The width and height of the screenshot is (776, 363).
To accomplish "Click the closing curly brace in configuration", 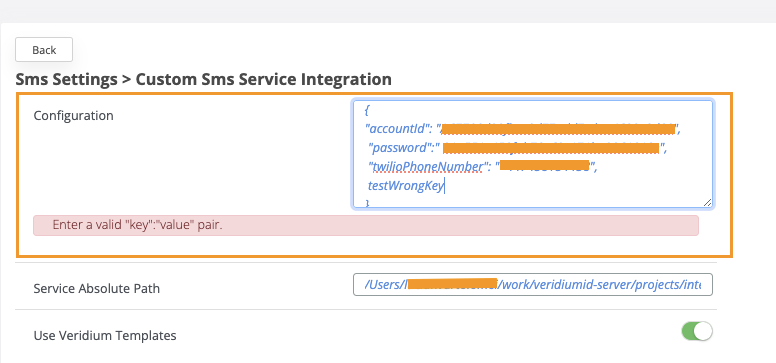I will click(x=367, y=203).
